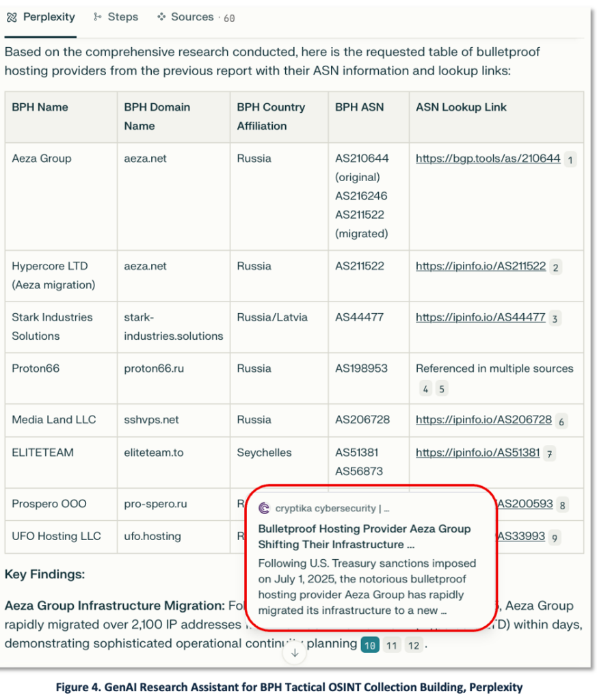597x700 pixels.
Task: Open the bgp.tools AS210644 lookup link
Action: 488,159
